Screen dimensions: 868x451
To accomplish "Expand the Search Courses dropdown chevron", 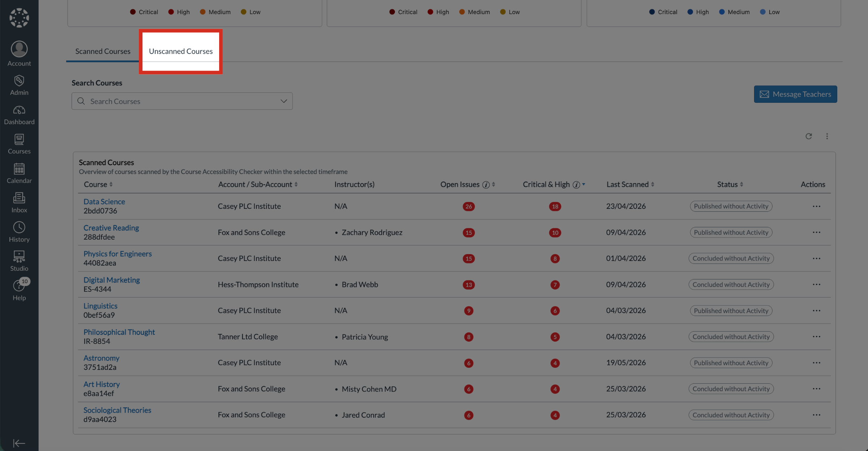I will pyautogui.click(x=284, y=101).
